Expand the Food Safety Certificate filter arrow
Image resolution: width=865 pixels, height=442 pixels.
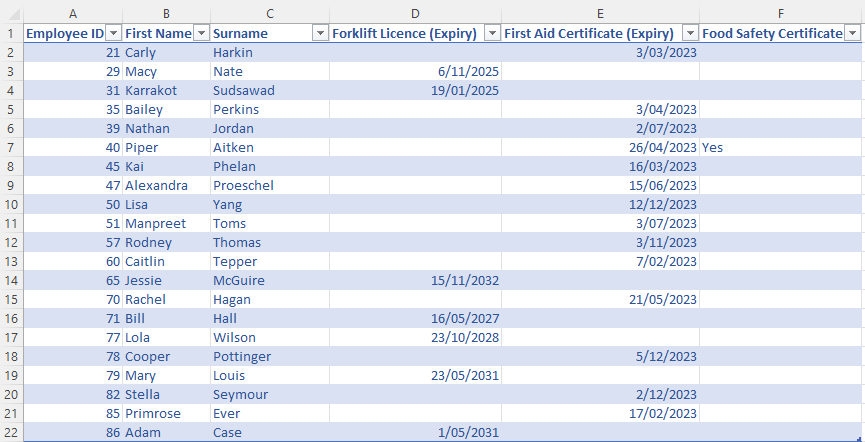[x=852, y=33]
